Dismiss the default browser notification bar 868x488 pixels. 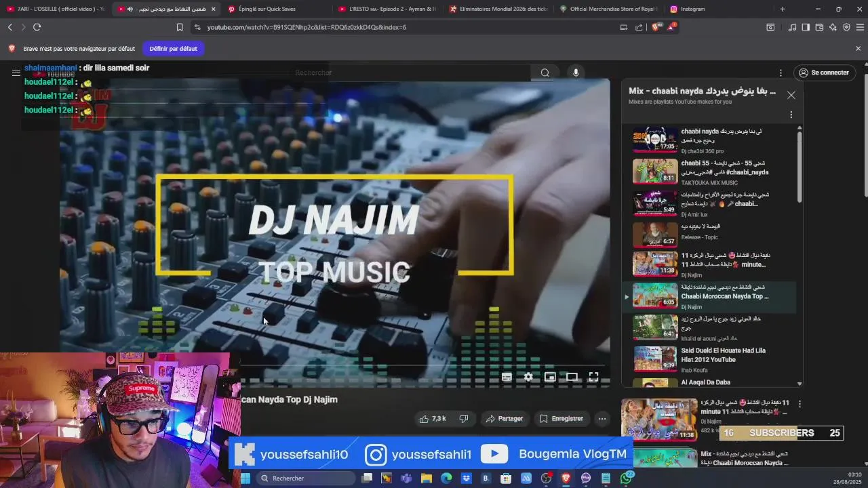(x=858, y=49)
